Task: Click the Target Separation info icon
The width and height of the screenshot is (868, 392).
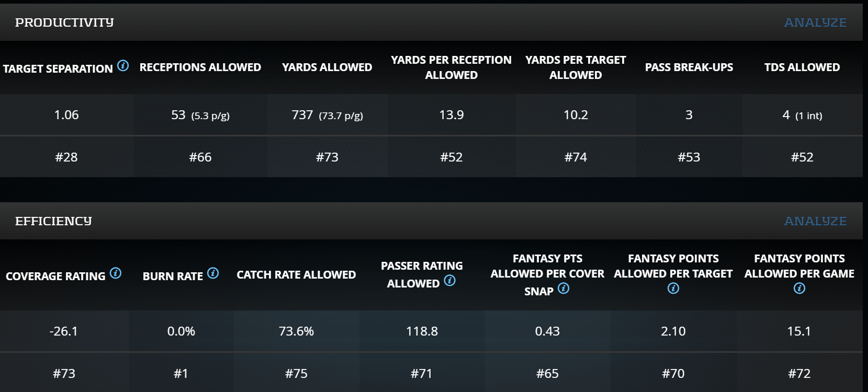Action: pos(123,66)
